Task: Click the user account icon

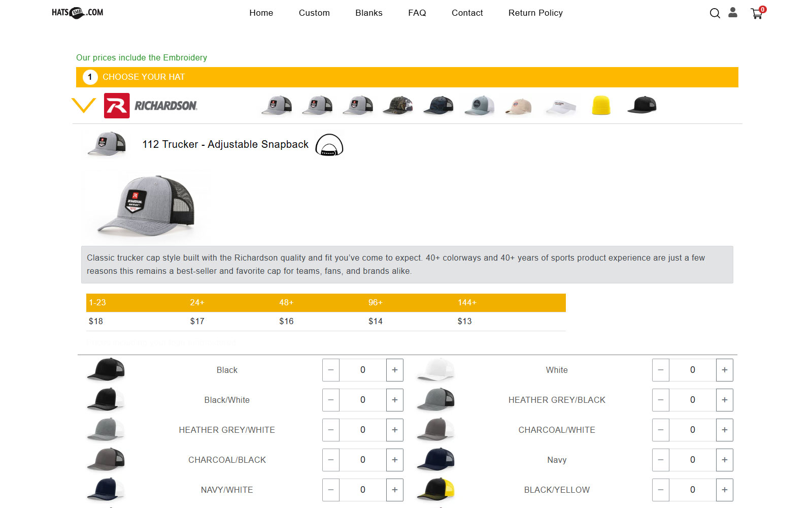Action: point(732,13)
